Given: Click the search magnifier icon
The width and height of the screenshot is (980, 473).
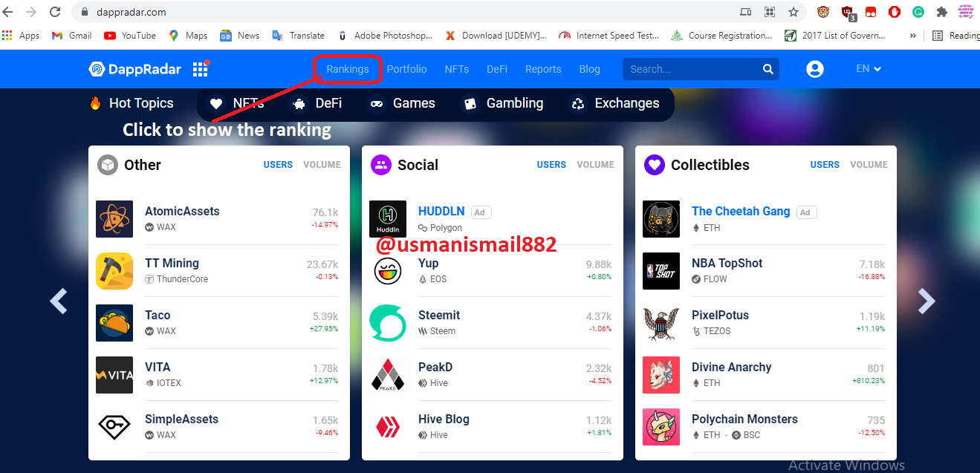Looking at the screenshot, I should point(768,69).
